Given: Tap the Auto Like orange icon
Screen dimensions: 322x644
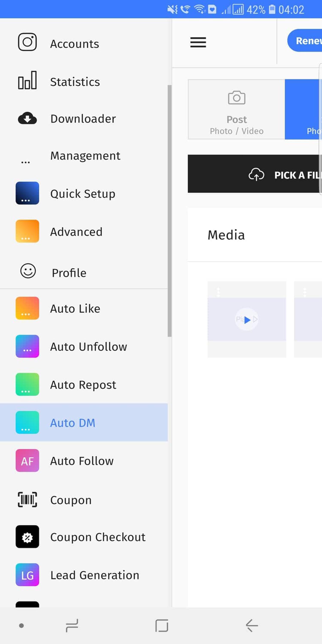Looking at the screenshot, I should (27, 308).
